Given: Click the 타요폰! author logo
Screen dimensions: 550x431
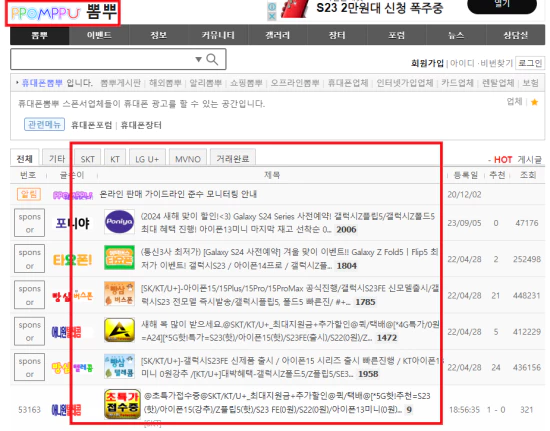Looking at the screenshot, I should (73, 260).
